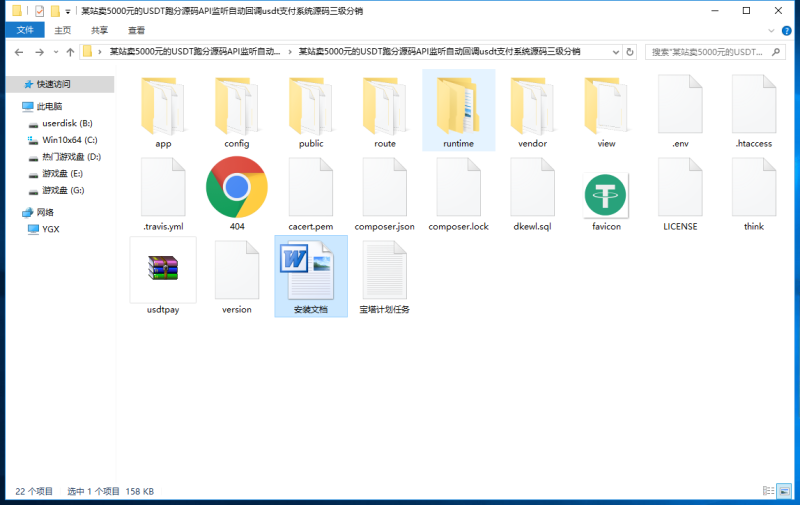Click the first breadcrumb path segment
The image size is (800, 505).
click(194, 52)
